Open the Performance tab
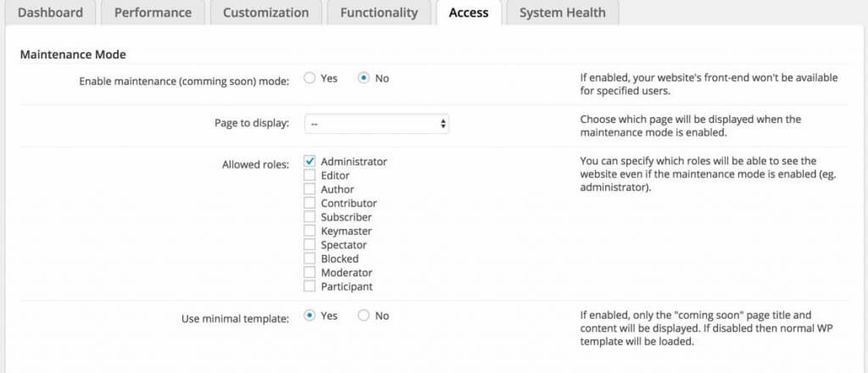This screenshot has width=868, height=373. point(153,13)
